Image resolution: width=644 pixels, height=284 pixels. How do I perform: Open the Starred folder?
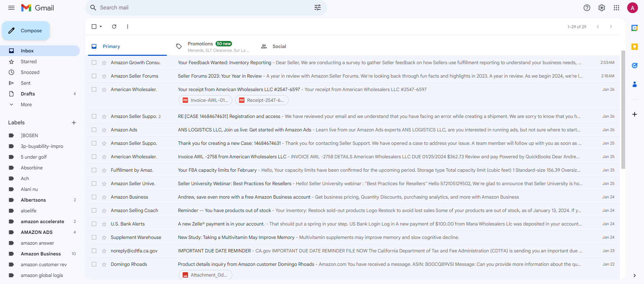(40, 62)
